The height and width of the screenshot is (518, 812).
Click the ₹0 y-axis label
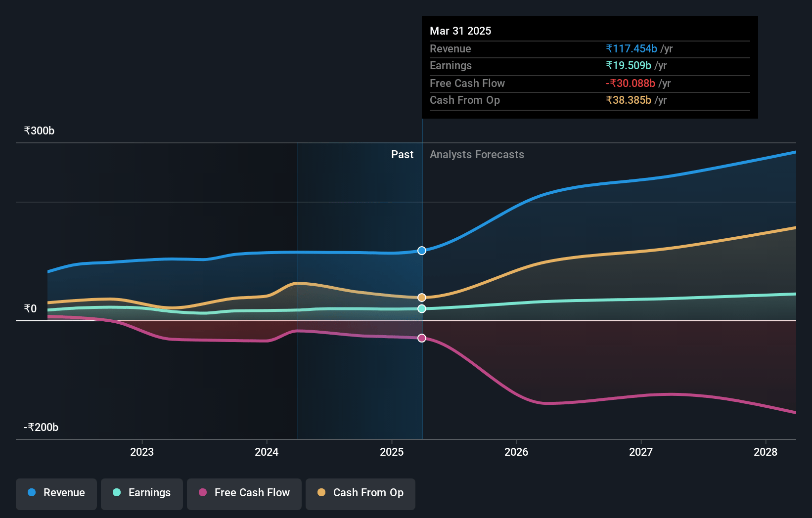pyautogui.click(x=30, y=308)
